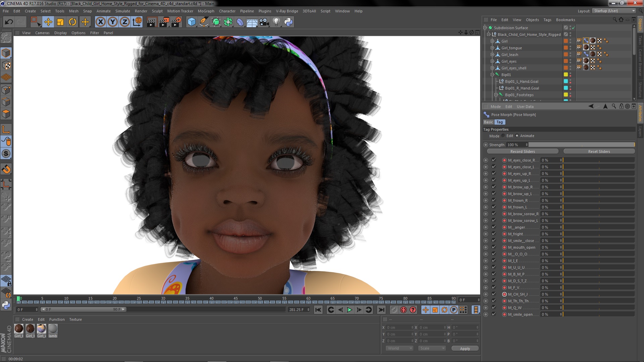
Task: Open the Objects panel Tags menu
Action: click(547, 20)
